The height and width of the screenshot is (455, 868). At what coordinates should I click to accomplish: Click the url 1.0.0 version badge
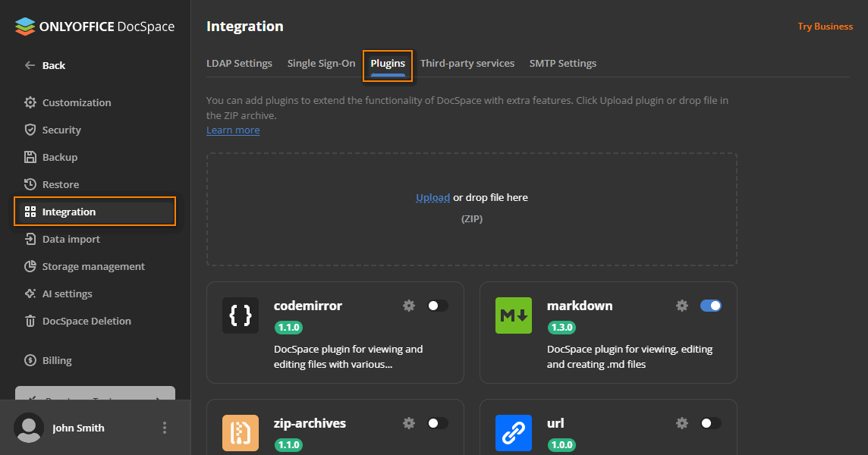561,445
